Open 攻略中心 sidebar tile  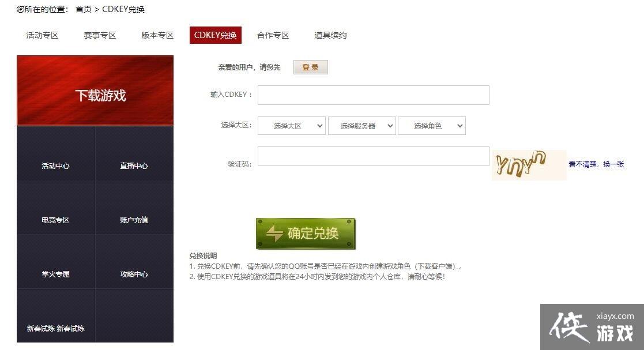(134, 262)
